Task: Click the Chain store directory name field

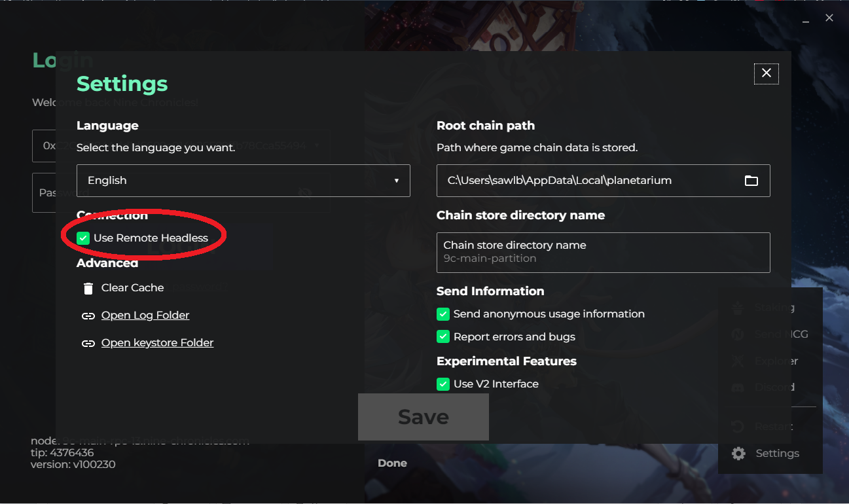Action: [x=604, y=252]
